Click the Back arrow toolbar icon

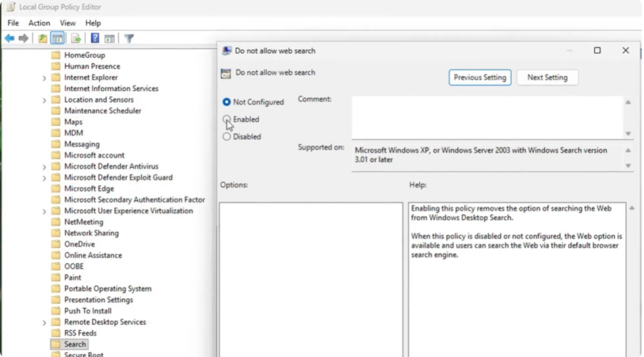tap(9, 38)
